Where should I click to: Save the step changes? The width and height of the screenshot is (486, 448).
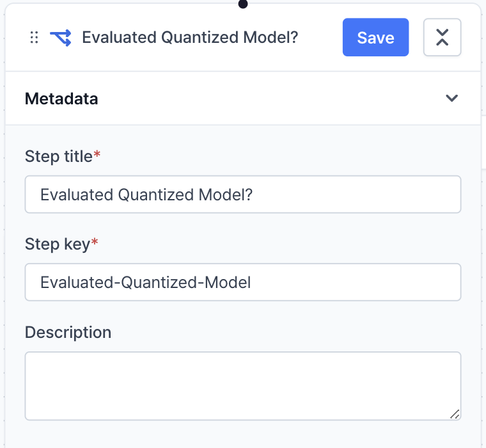(375, 37)
